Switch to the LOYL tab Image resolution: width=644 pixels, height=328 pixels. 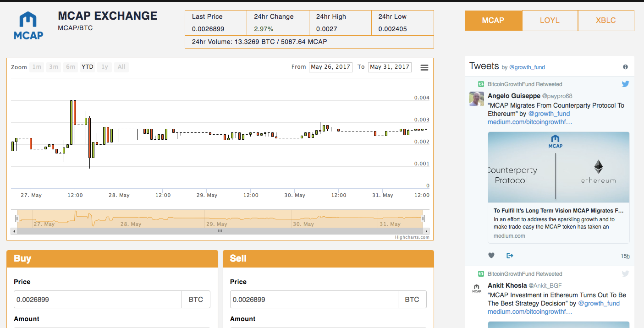[x=550, y=21]
